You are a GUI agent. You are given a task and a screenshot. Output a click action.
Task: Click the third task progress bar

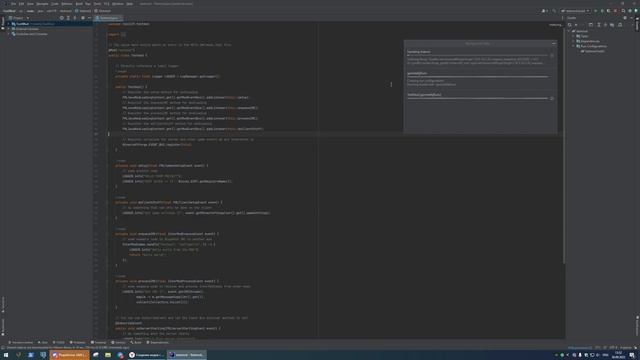pos(477,98)
